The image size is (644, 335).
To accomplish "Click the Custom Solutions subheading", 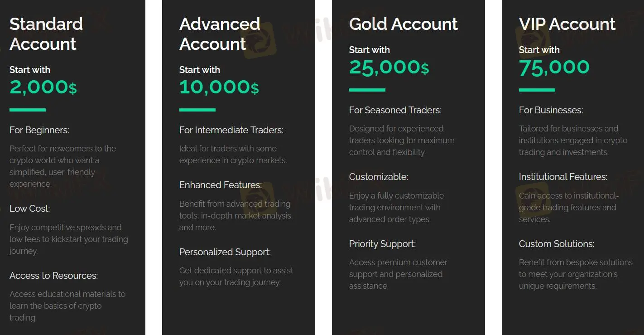I will [x=556, y=244].
